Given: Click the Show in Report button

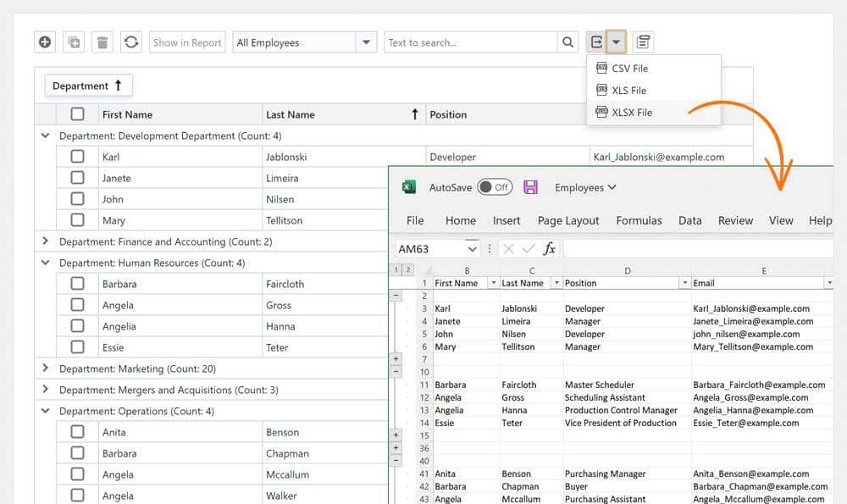Looking at the screenshot, I should pos(187,42).
